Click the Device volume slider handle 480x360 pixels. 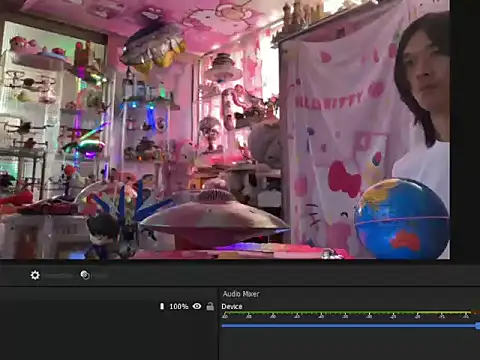pyautogui.click(x=478, y=326)
